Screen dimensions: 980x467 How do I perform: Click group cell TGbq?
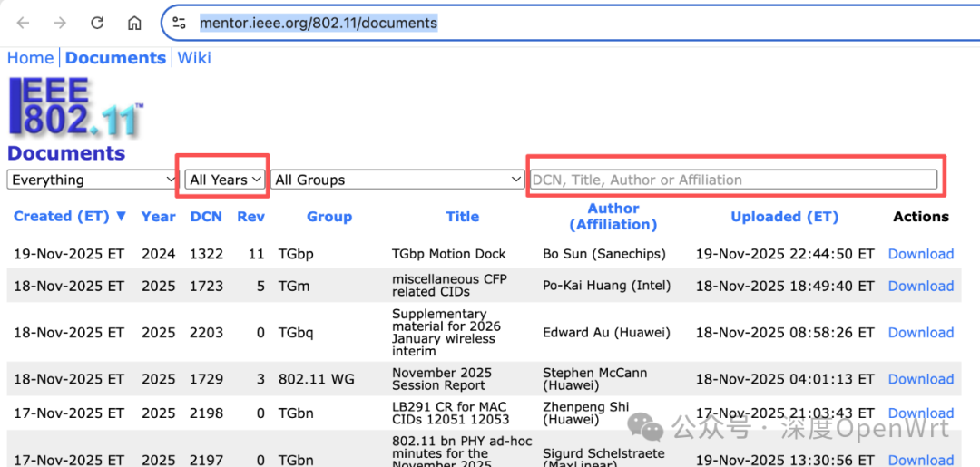tap(296, 334)
